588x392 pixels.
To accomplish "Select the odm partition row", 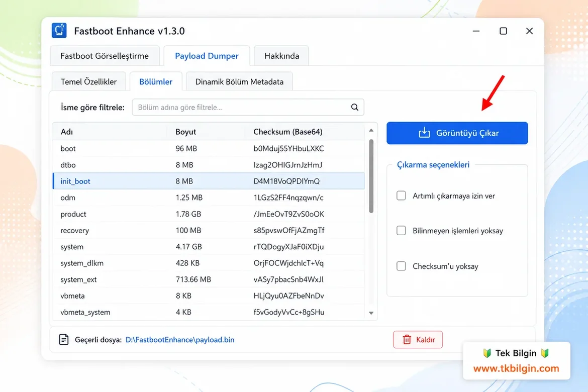I will click(x=209, y=198).
